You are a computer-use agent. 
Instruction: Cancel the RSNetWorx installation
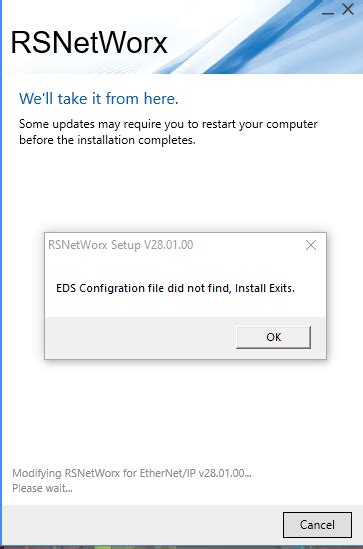tap(317, 524)
